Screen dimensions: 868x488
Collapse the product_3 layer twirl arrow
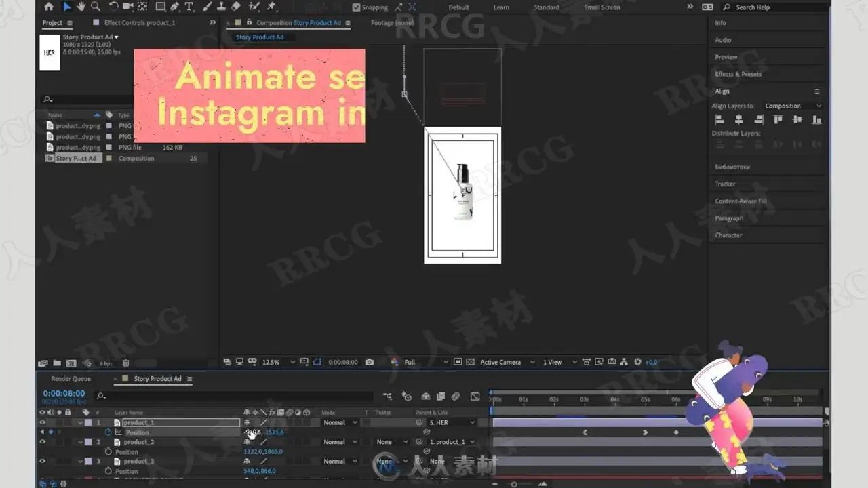[x=80, y=461]
